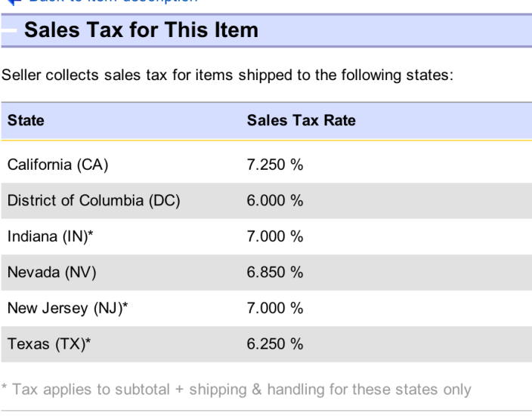
Task: Click the Sales Tax for This Item heading
Action: point(141,30)
